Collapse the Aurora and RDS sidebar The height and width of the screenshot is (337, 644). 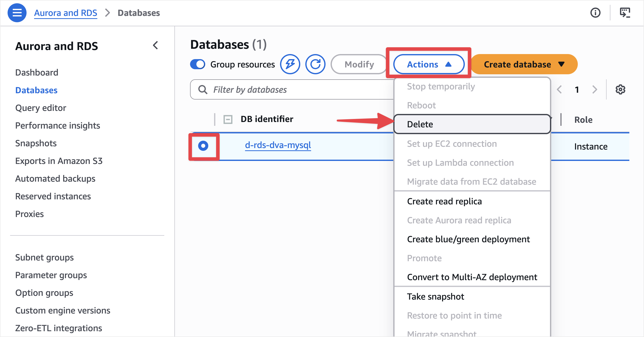(155, 45)
